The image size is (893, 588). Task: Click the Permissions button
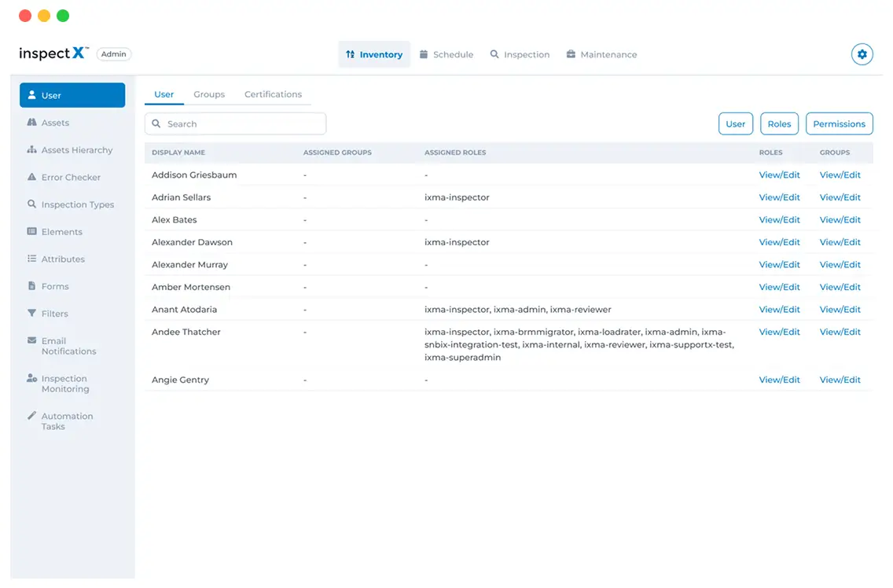point(839,123)
